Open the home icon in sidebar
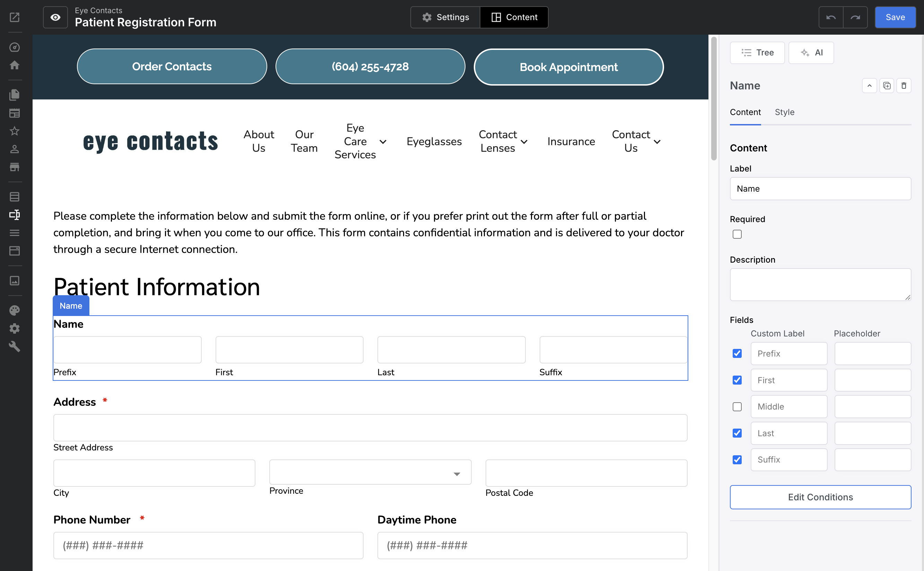Viewport: 924px width, 571px height. click(14, 65)
